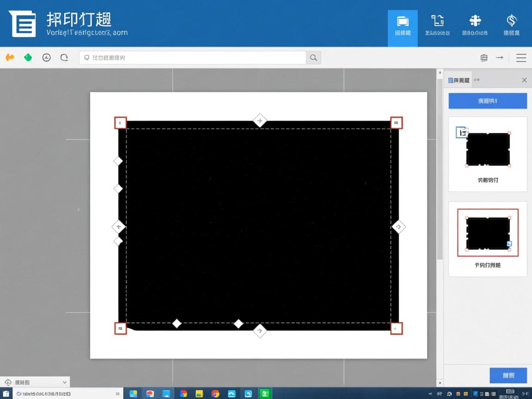Click the top-right red corner crop handle

tap(396, 123)
